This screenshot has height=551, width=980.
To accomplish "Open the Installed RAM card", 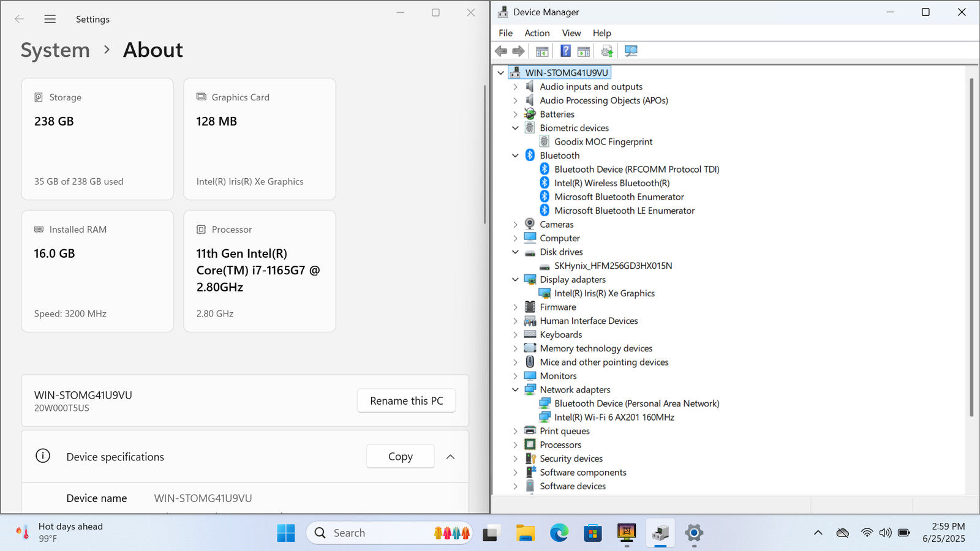I will coord(97,271).
